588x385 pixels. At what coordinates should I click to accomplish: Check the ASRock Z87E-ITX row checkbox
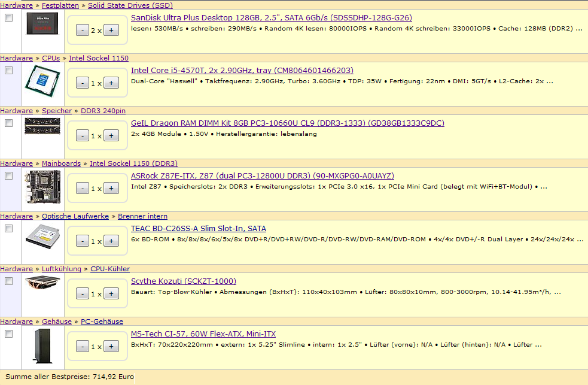8,176
